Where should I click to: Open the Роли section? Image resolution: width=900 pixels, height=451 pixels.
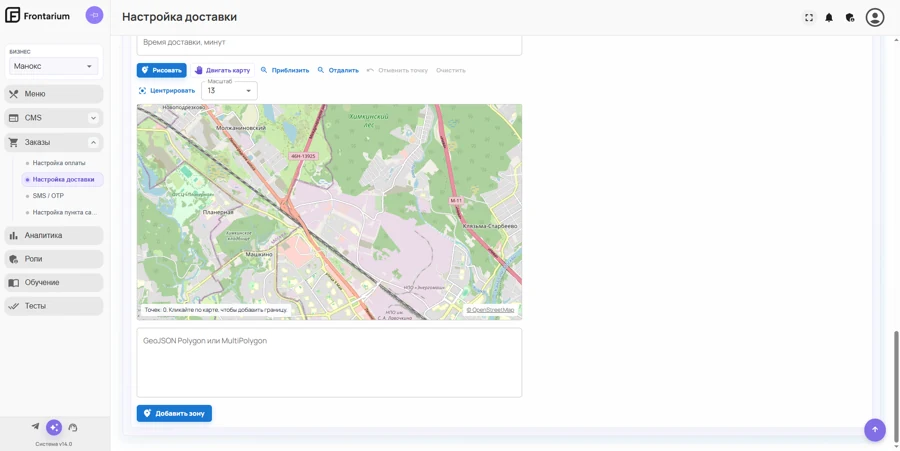[x=53, y=259]
